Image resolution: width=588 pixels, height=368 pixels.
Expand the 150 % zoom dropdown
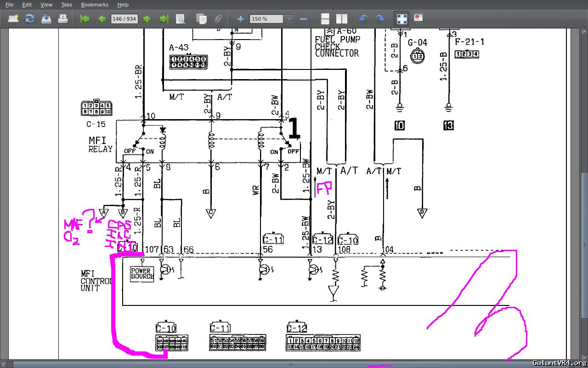(289, 19)
